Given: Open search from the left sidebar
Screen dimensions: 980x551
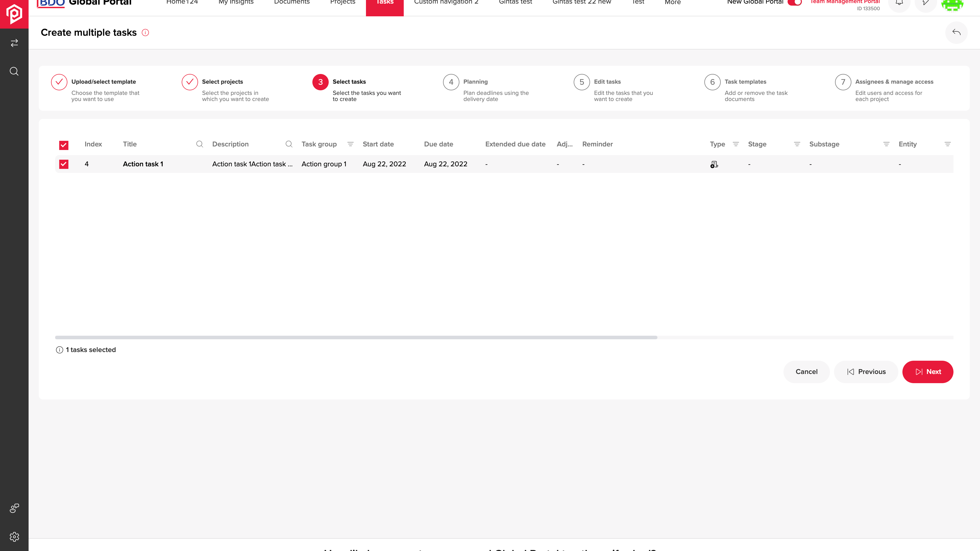Looking at the screenshot, I should pos(14,71).
